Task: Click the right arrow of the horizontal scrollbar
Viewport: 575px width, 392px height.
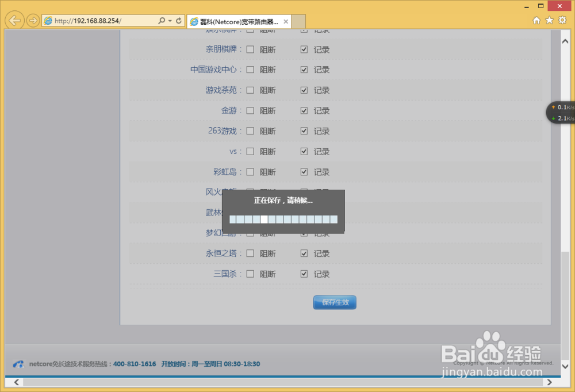Action: [550, 382]
